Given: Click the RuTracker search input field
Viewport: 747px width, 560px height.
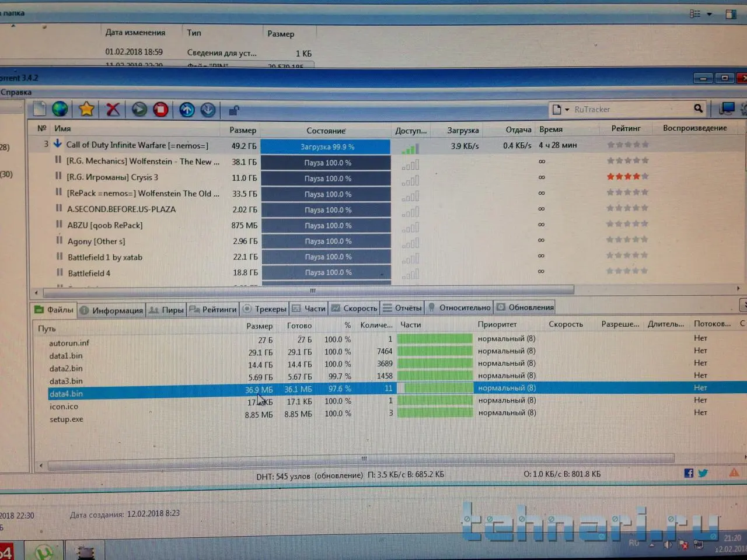Looking at the screenshot, I should coord(631,109).
